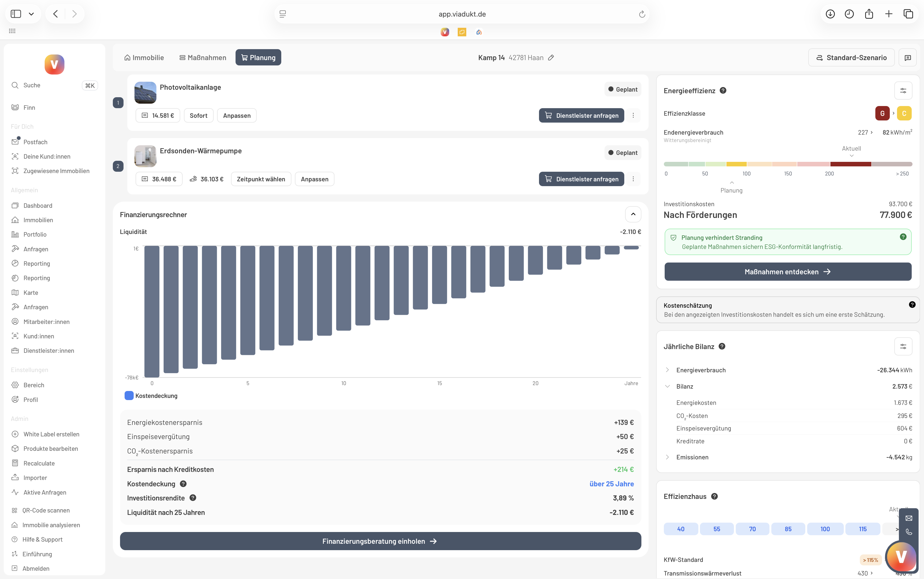Switch to the Maßnahmen tab
Image resolution: width=924 pixels, height=579 pixels.
coord(203,57)
